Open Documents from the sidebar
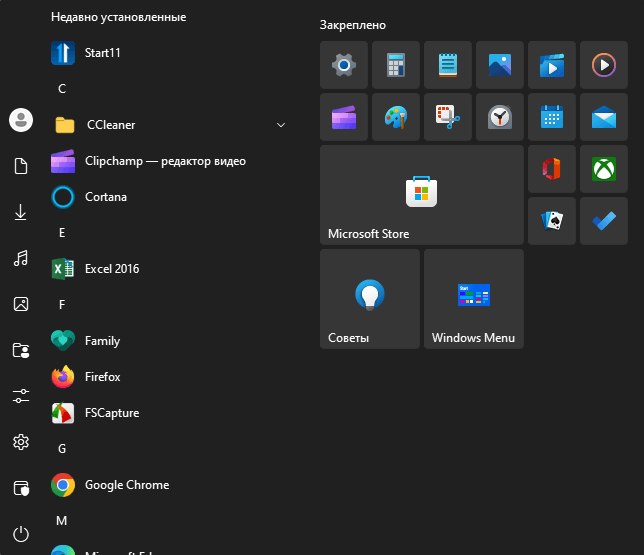Image resolution: width=644 pixels, height=555 pixels. (21, 166)
